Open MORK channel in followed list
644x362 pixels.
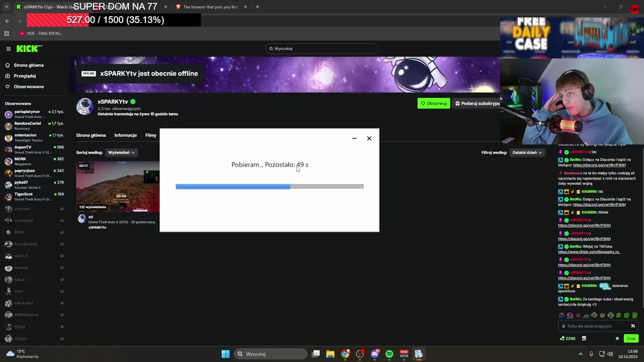coord(34,161)
